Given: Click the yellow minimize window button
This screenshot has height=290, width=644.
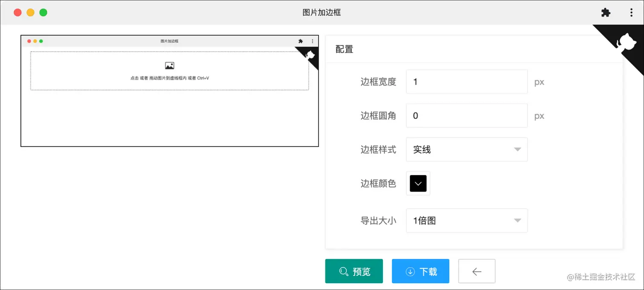Looking at the screenshot, I should (x=30, y=12).
